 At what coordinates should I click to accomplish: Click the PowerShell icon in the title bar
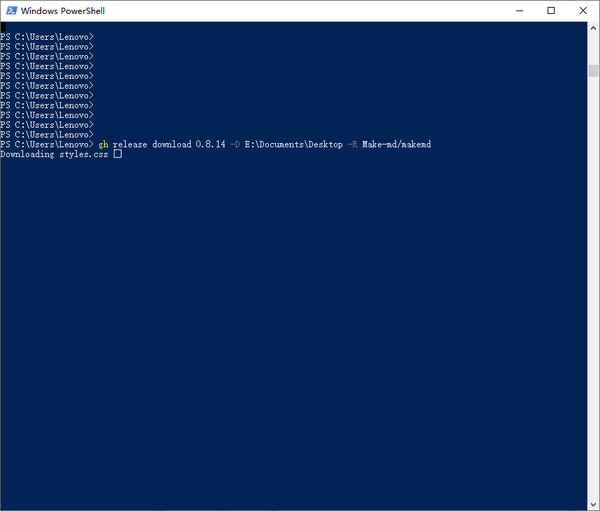point(11,11)
